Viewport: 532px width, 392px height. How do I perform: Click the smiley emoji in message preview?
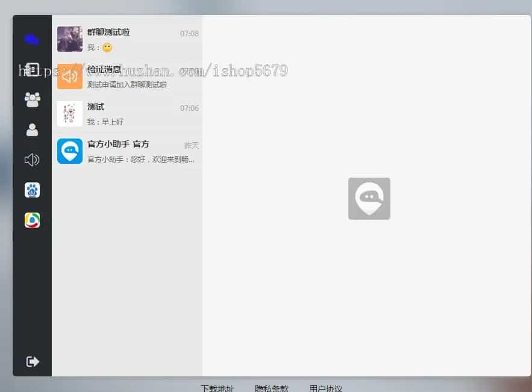tap(106, 46)
